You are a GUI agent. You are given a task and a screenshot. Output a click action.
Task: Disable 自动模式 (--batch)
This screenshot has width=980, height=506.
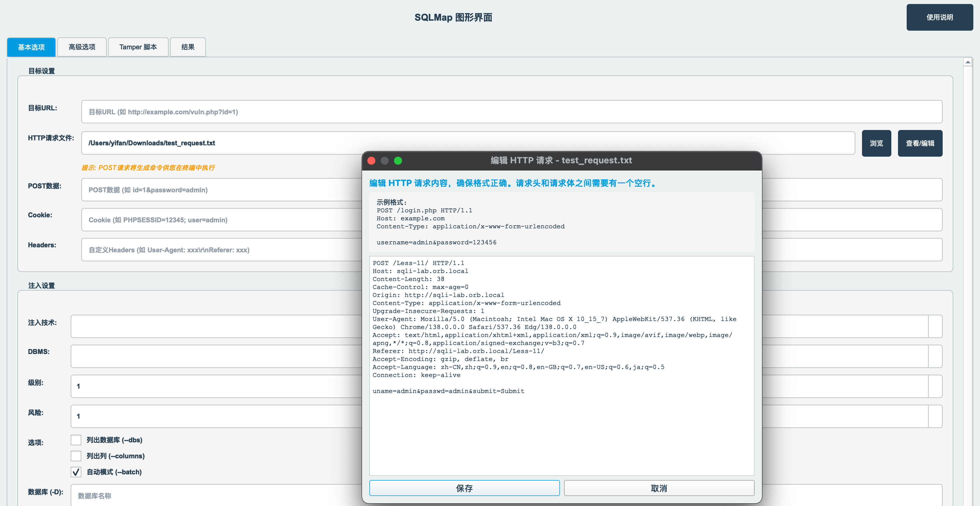click(76, 472)
